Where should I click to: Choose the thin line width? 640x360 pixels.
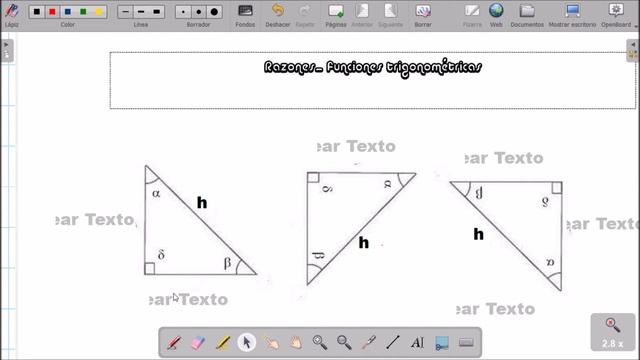(x=125, y=12)
